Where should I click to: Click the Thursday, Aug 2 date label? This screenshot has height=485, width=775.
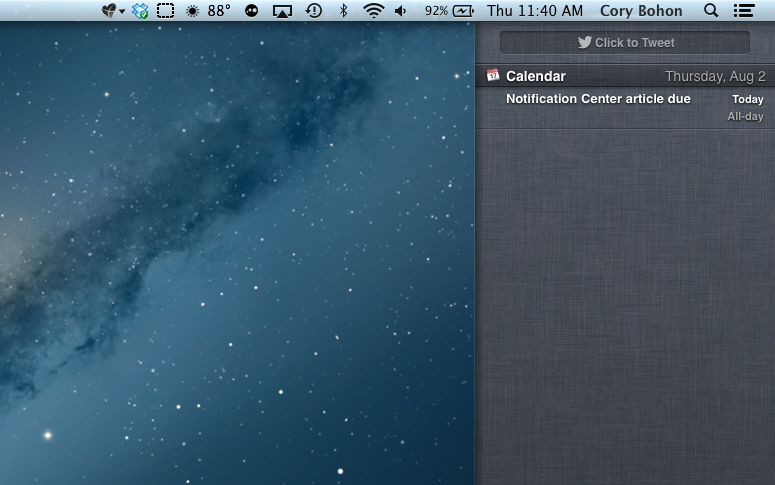click(x=715, y=76)
